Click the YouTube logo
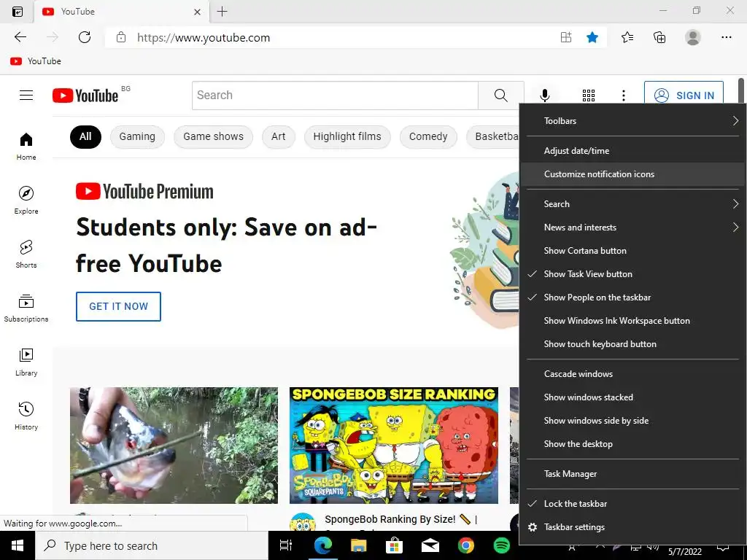This screenshot has height=560, width=747. tap(85, 96)
